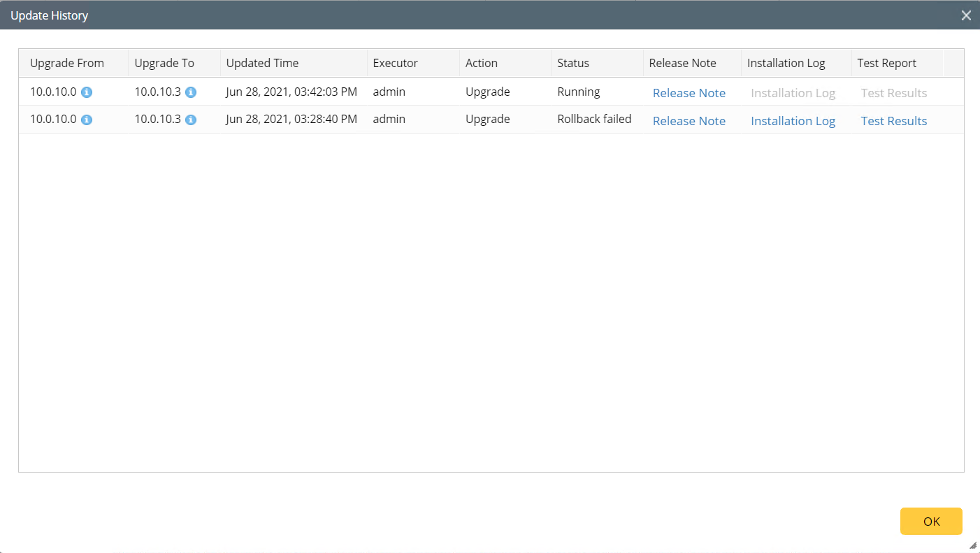
Task: Click the greyed Test Results in Running row
Action: point(893,93)
